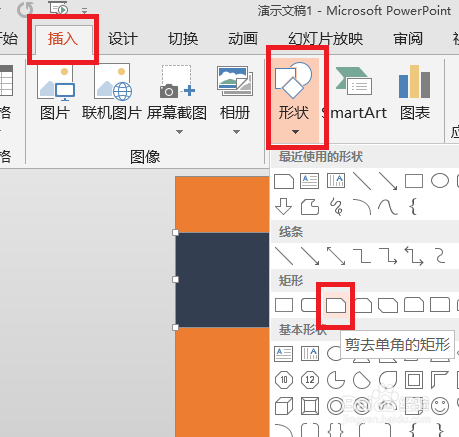This screenshot has width=459, height=437.
Task: Choose the curve tool in recent shapes
Action: pyautogui.click(x=388, y=207)
